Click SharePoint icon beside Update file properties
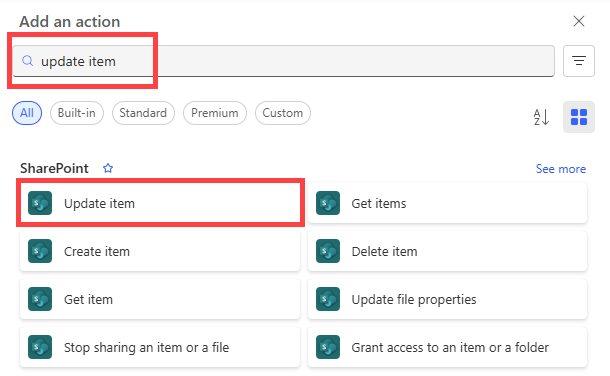 (328, 299)
